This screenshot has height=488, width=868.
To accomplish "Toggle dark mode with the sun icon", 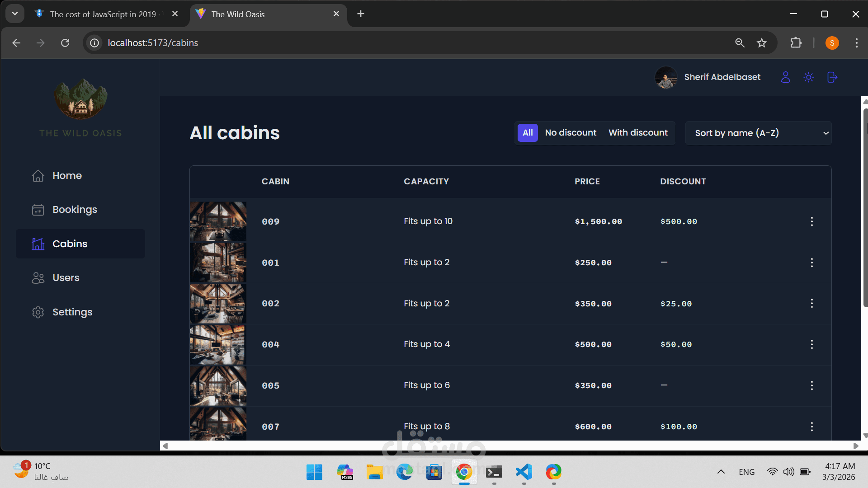I will pos(809,77).
